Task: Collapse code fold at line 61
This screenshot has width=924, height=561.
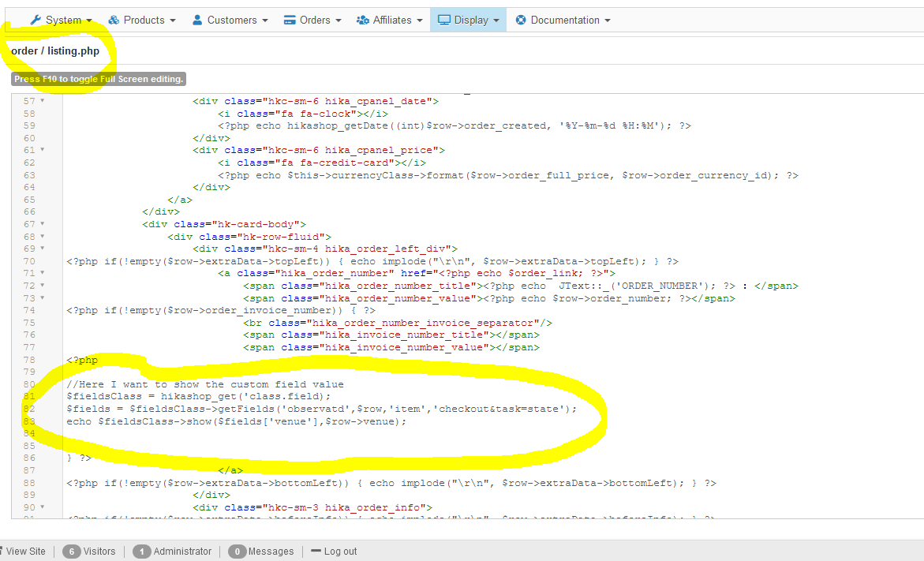Action: pyautogui.click(x=43, y=150)
